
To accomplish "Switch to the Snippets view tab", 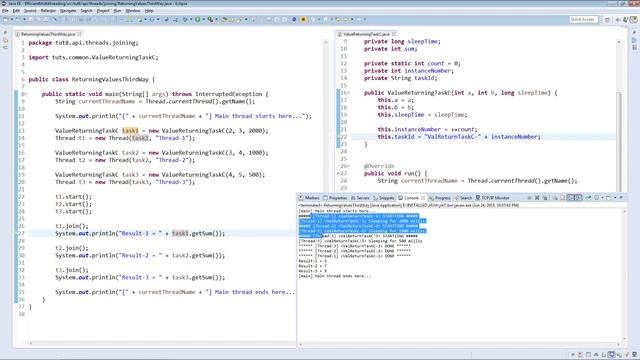I will [x=384, y=198].
